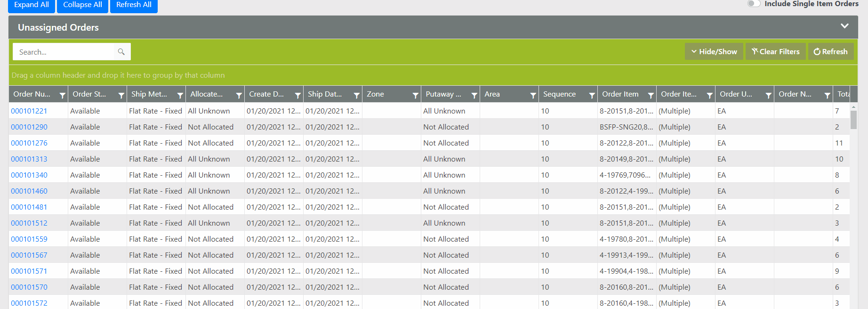This screenshot has height=309, width=868.
Task: Open filter icon on Order Number column
Action: [62, 95]
